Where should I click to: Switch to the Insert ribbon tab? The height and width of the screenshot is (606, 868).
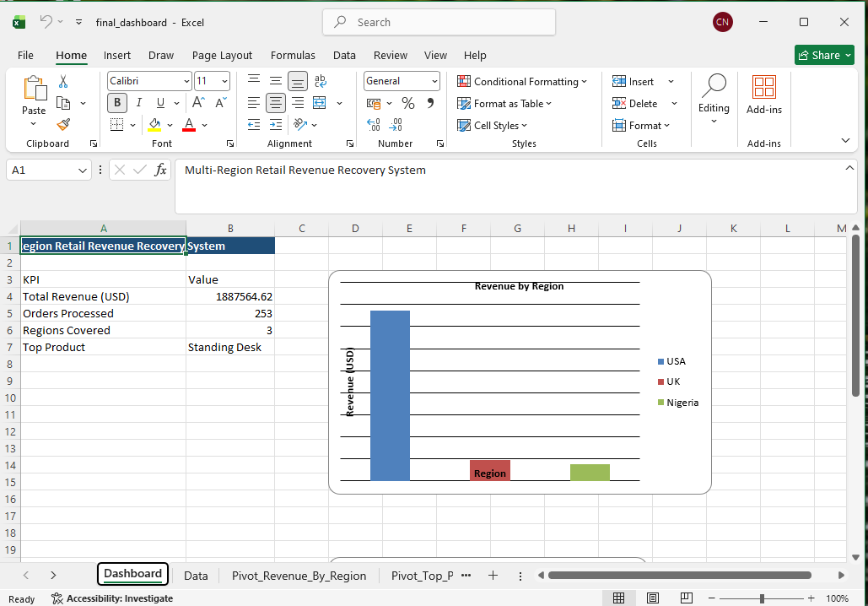tap(116, 56)
